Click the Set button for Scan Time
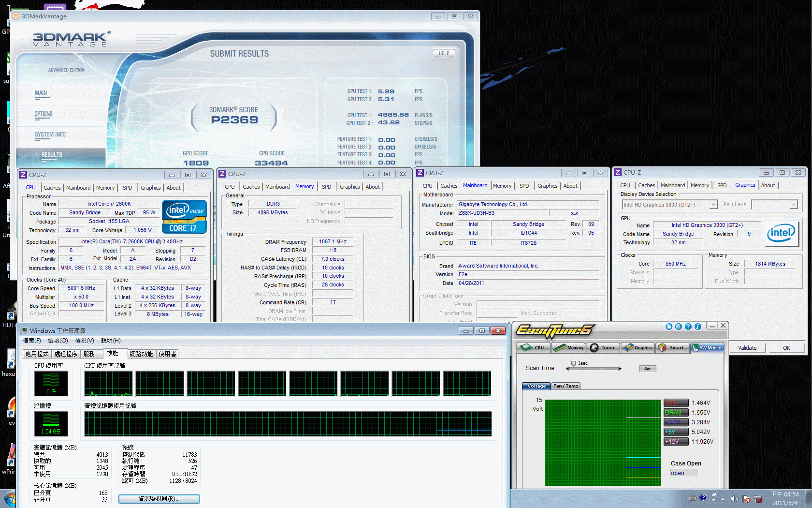The height and width of the screenshot is (508, 812). [x=647, y=369]
